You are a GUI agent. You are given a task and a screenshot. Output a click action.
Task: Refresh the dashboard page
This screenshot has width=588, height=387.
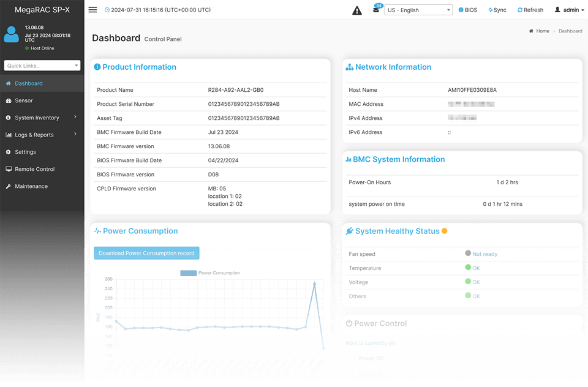530,10
